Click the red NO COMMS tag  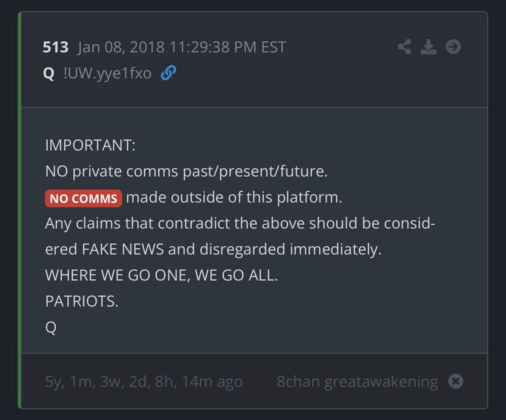pos(83,199)
